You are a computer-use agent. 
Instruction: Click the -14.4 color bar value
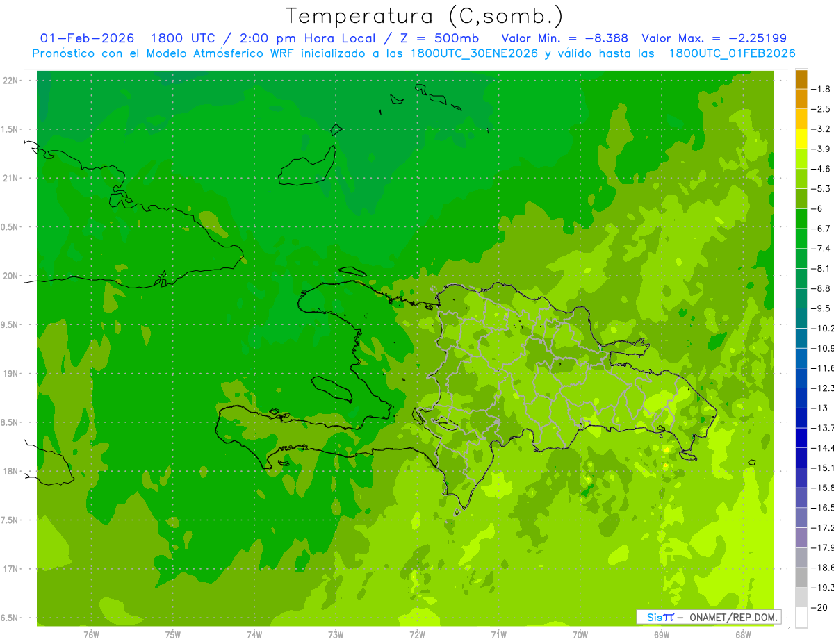[x=822, y=448]
